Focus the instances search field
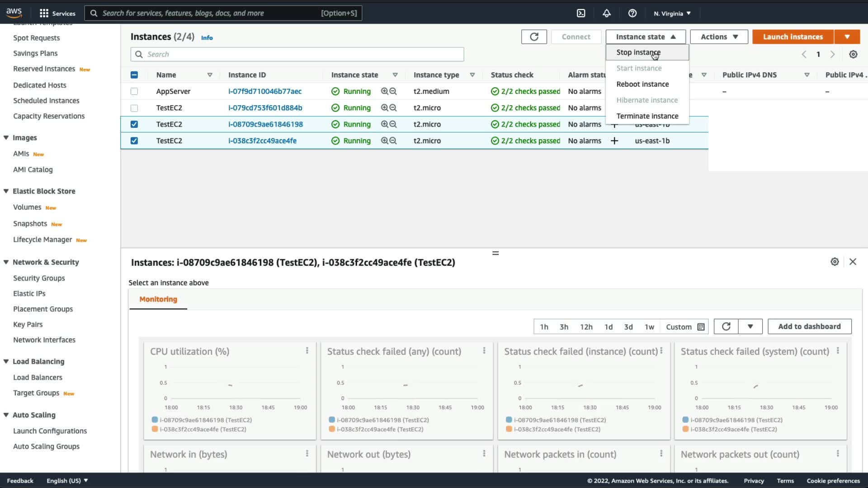This screenshot has width=868, height=488. (x=297, y=54)
